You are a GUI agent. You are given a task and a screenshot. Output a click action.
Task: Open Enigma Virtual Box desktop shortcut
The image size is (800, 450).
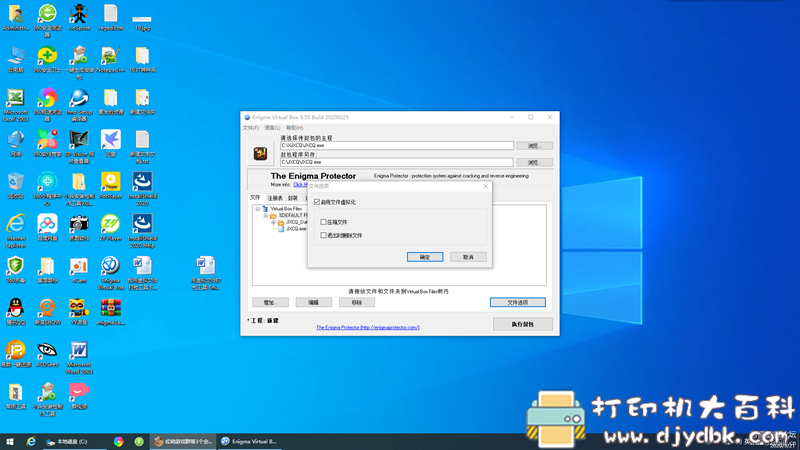(111, 273)
